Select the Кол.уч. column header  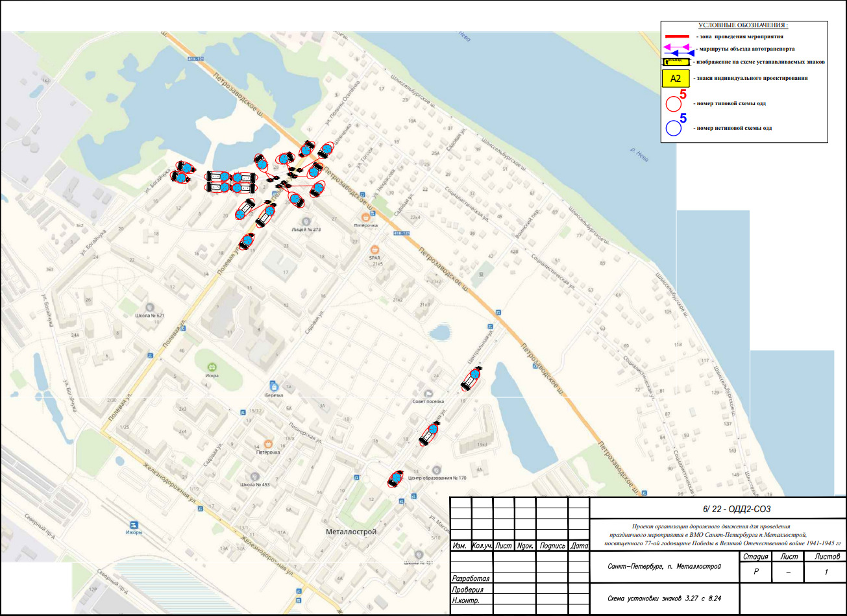coord(482,546)
